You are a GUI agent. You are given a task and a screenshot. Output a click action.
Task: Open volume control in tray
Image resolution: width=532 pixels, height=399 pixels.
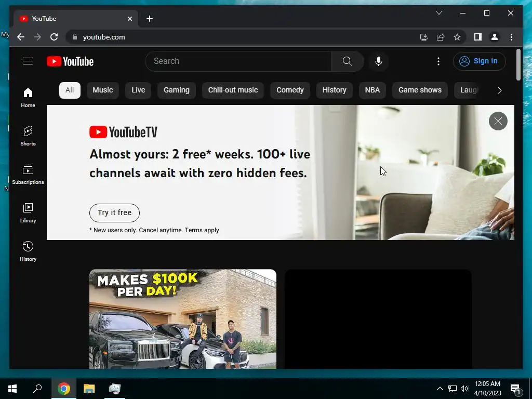coord(464,389)
